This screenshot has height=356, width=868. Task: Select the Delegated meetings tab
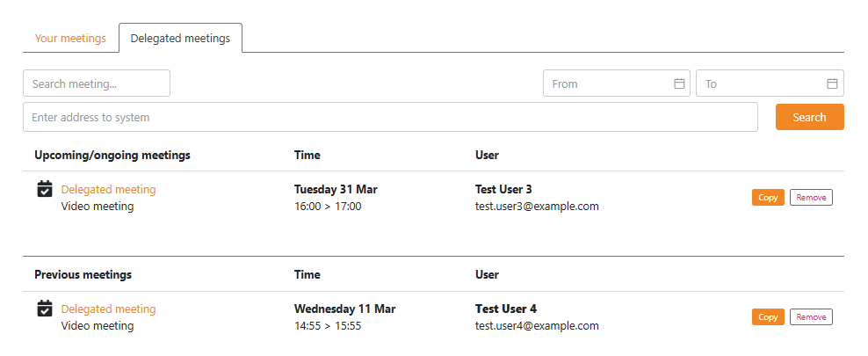tap(180, 38)
